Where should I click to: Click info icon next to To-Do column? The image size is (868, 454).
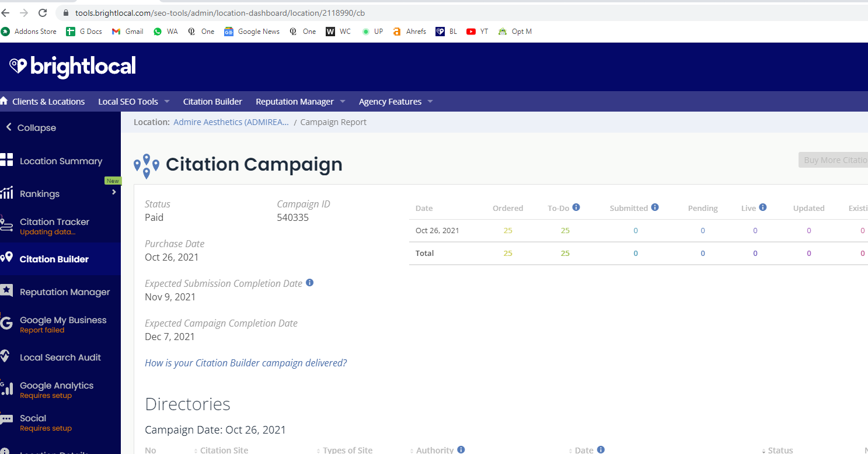(576, 207)
